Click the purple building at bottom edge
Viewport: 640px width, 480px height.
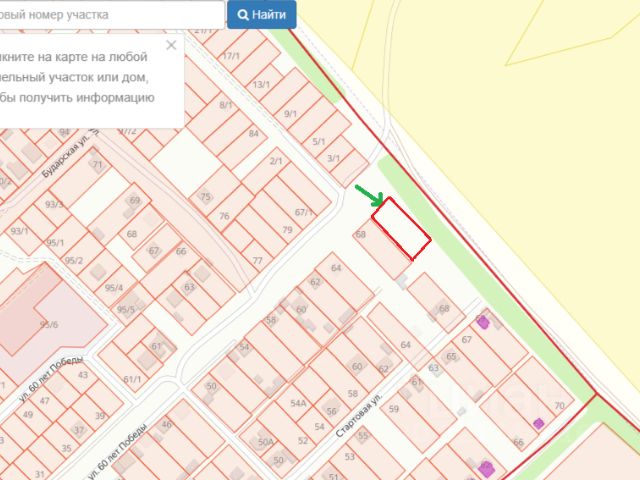[x=486, y=469]
